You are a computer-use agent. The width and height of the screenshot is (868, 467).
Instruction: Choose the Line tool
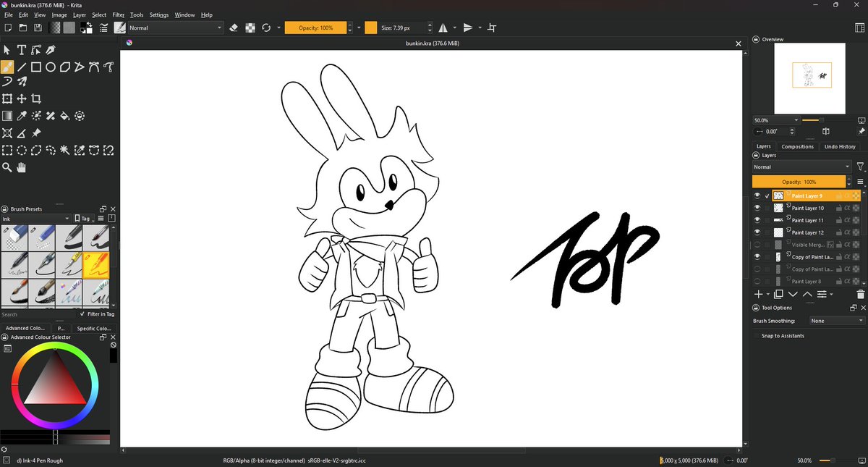click(x=22, y=67)
